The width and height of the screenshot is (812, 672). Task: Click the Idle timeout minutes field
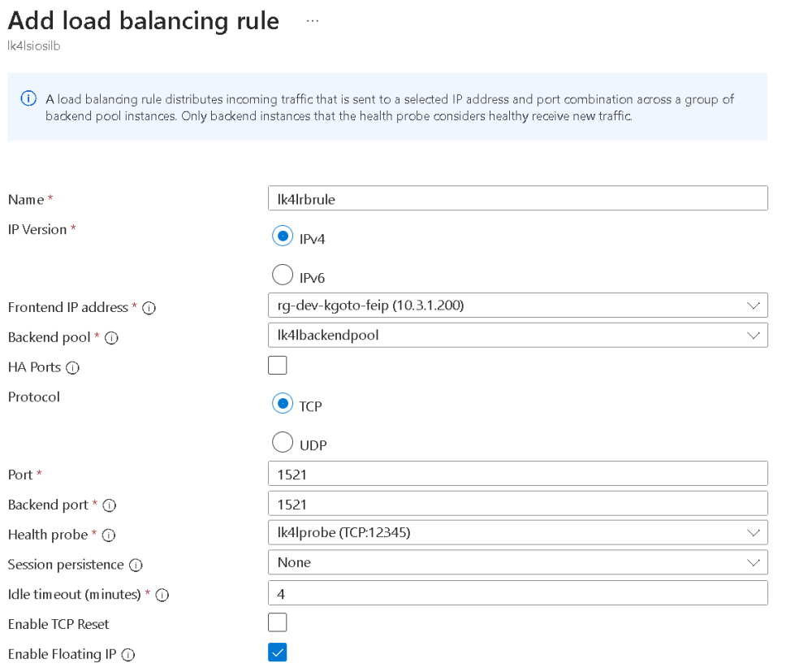tap(517, 593)
